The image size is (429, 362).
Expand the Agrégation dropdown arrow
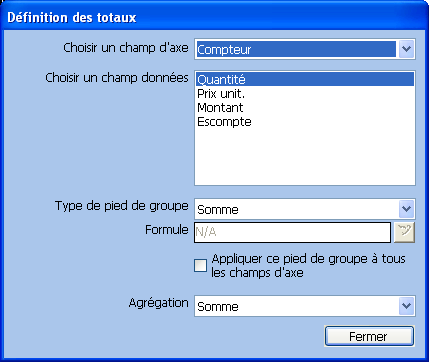[406, 306]
